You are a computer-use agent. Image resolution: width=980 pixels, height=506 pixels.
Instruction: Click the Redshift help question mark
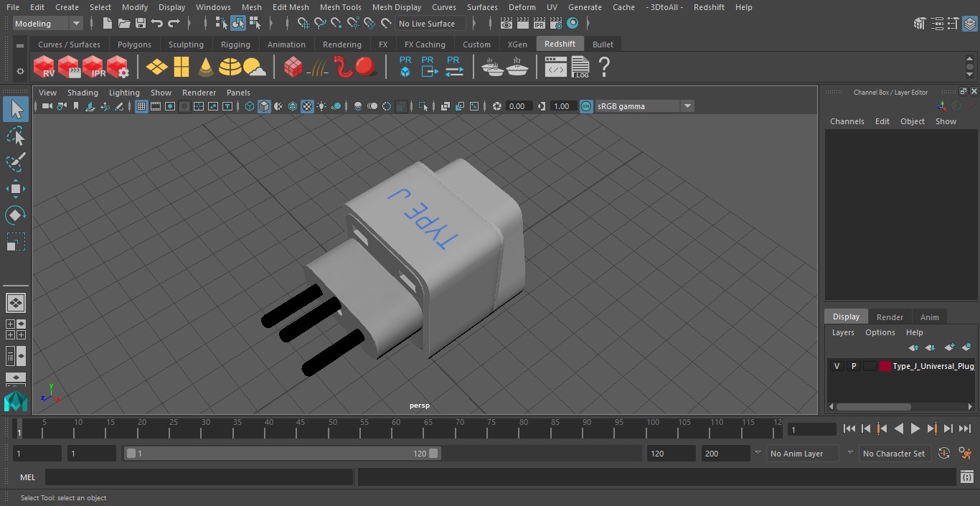tap(604, 67)
